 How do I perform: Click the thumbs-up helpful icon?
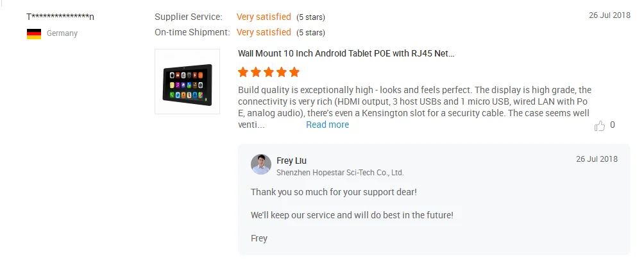coord(600,126)
